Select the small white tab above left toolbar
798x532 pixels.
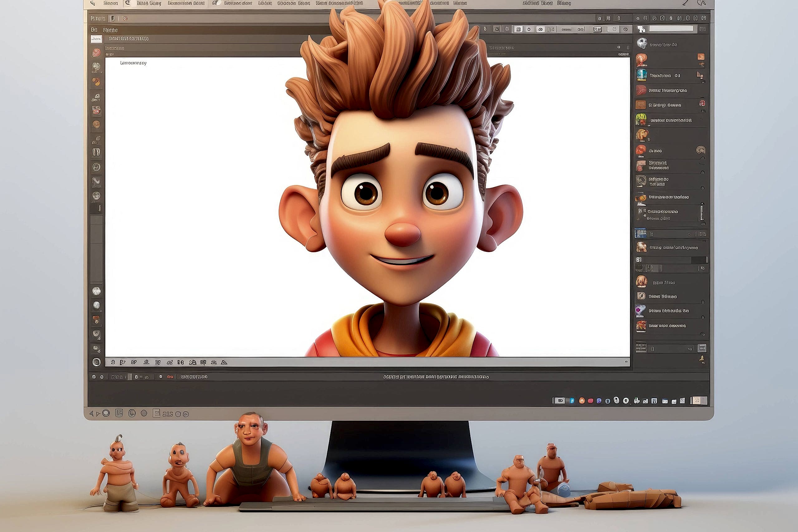point(96,39)
